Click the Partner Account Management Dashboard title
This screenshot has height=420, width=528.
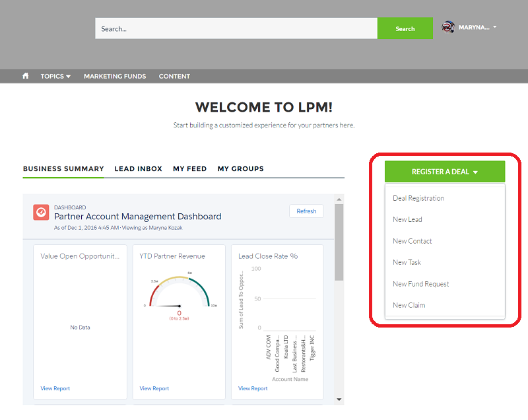pos(138,216)
